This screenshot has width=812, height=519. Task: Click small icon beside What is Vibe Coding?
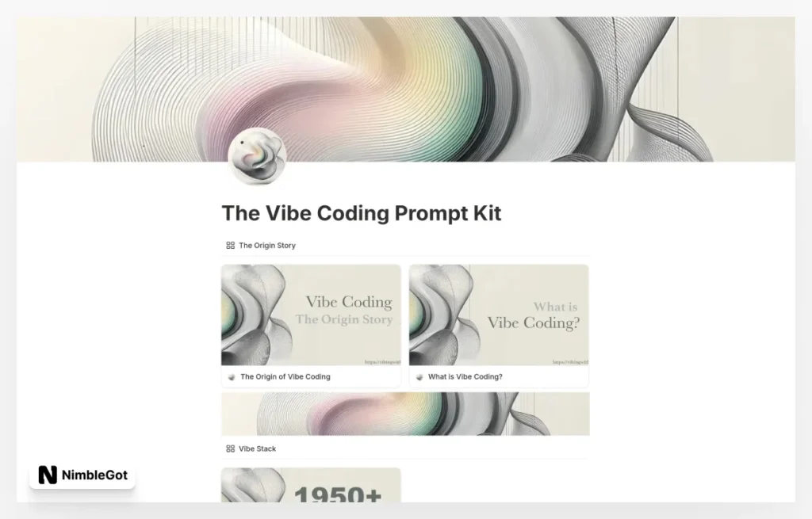[419, 377]
